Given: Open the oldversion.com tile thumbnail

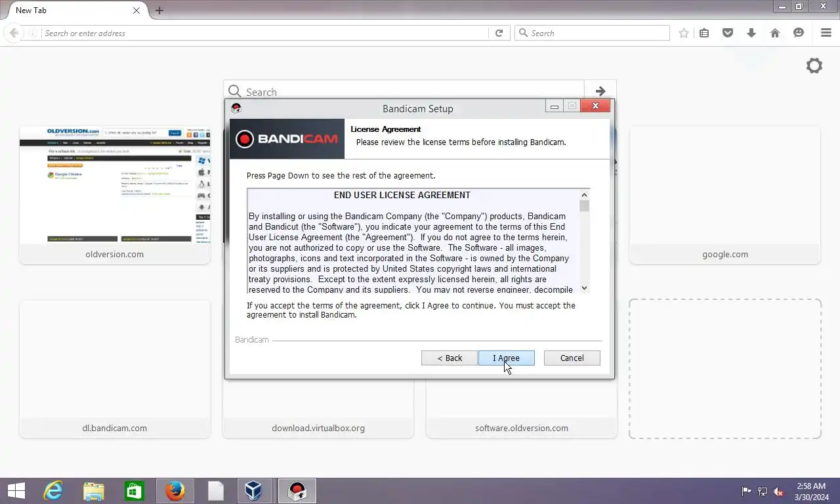Looking at the screenshot, I should click(115, 185).
